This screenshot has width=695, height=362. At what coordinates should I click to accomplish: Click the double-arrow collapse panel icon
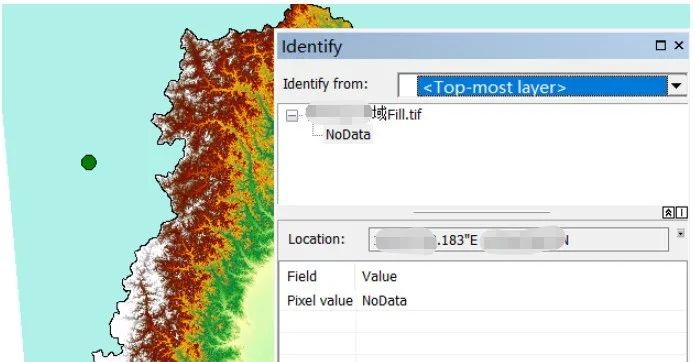click(668, 213)
